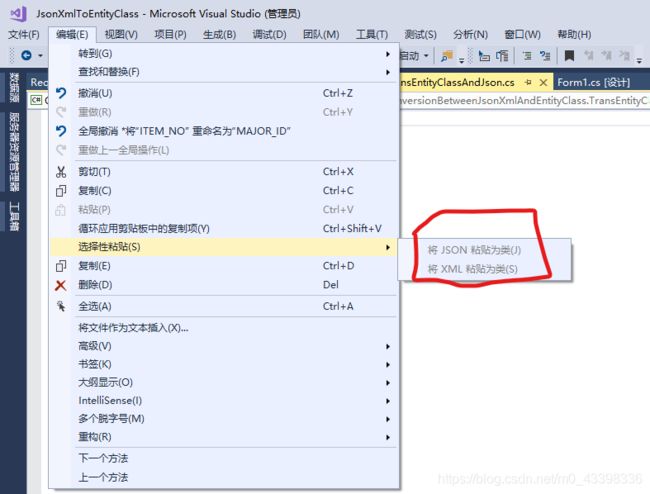Select 将 JSON 粘贴为类(J) submenu item
Screen dimensions: 650x494
[485, 250]
